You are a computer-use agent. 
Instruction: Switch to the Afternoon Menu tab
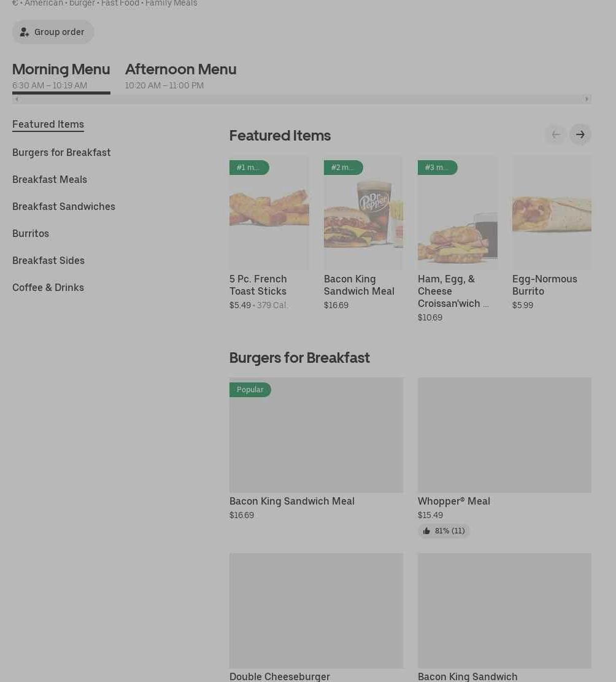coord(180,76)
